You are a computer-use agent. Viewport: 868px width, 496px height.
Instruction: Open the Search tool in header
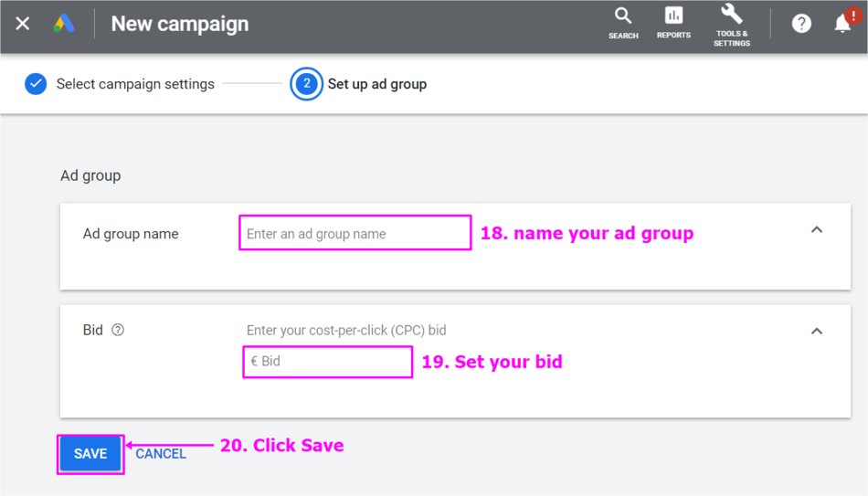click(x=623, y=24)
